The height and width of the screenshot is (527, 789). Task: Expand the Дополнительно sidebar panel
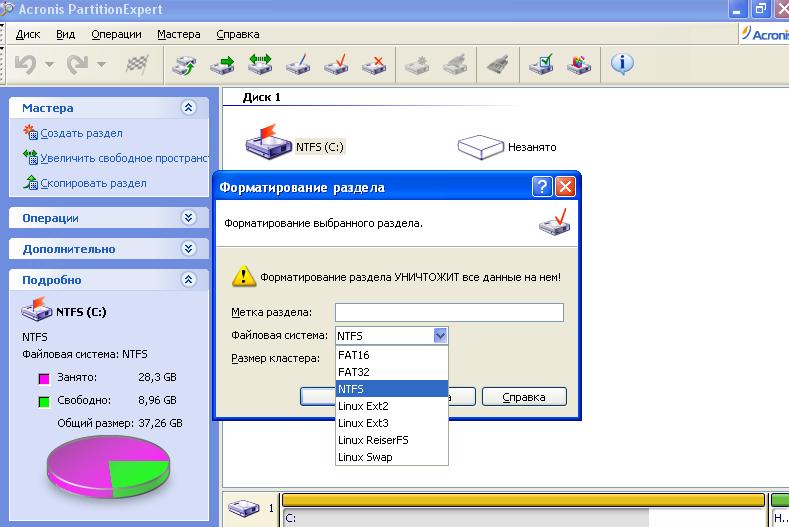[189, 249]
